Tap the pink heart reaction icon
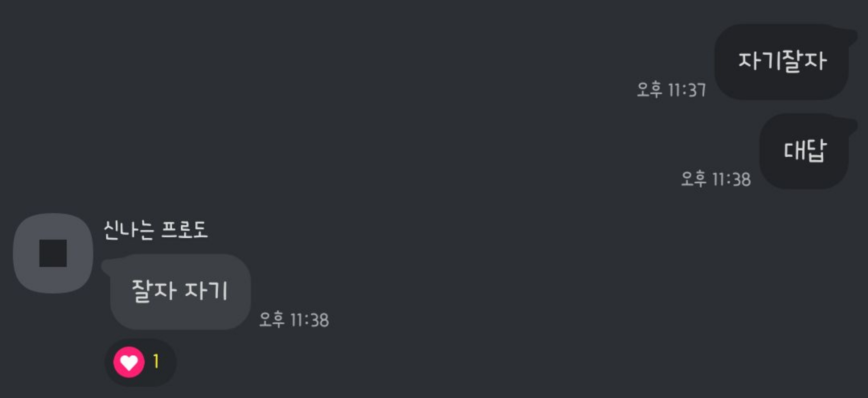This screenshot has width=868, height=398. click(129, 362)
